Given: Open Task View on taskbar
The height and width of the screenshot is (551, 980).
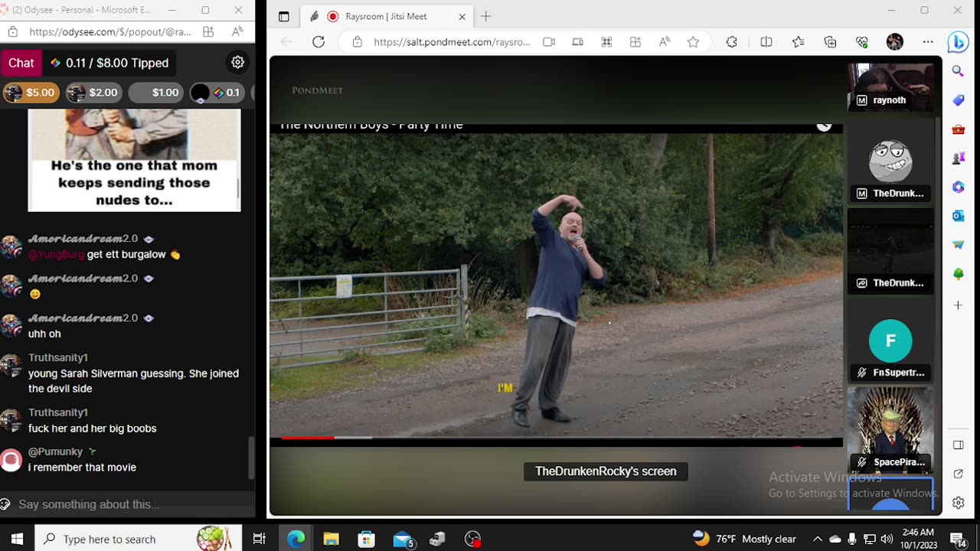Looking at the screenshot, I should click(x=259, y=539).
